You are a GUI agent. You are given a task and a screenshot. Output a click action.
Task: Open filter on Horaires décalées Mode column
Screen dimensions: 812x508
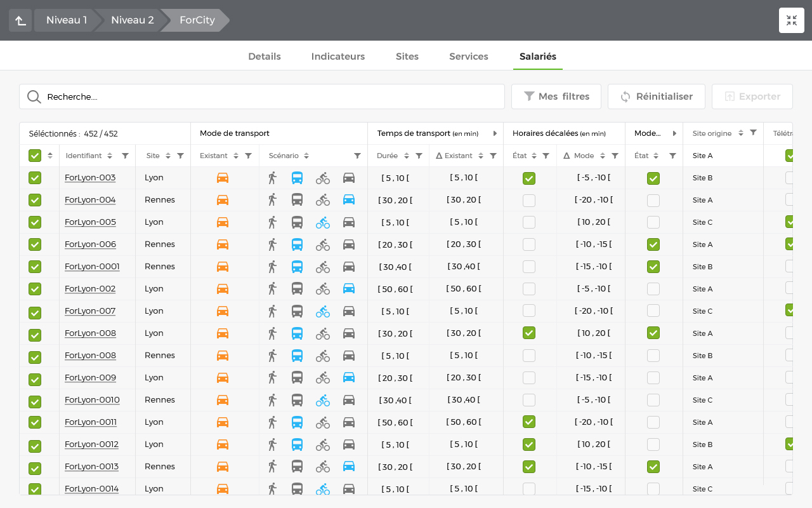coord(615,156)
